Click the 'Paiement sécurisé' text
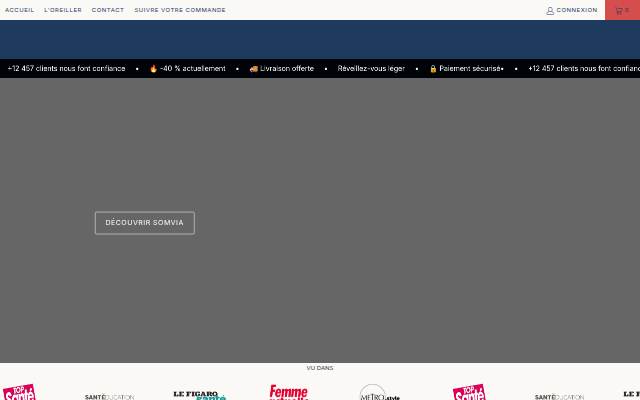Screen dimensions: 640x400 tap(470, 69)
